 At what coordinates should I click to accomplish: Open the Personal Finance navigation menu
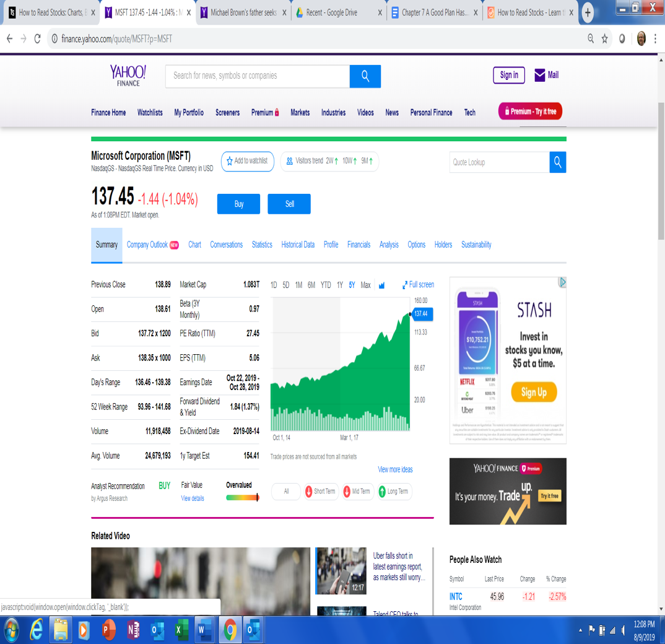click(431, 113)
